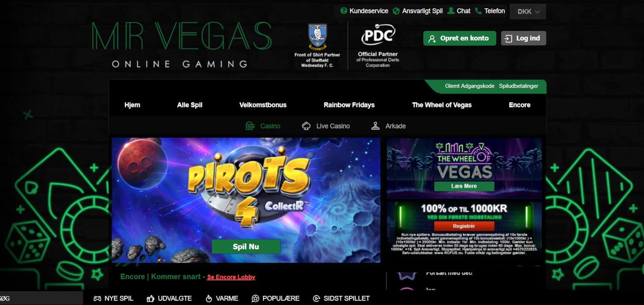Click the Glemt Adgangskode link
The width and height of the screenshot is (644, 305).
(x=470, y=86)
